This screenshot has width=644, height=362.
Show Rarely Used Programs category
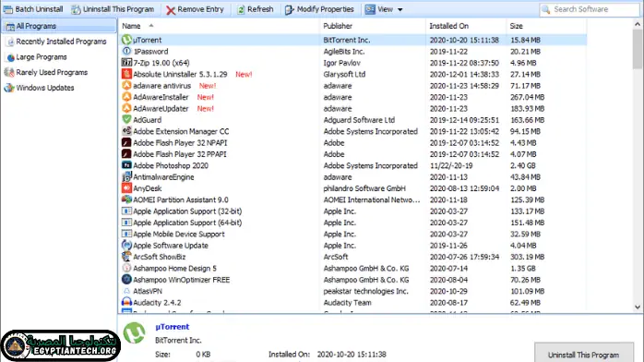[x=52, y=72]
